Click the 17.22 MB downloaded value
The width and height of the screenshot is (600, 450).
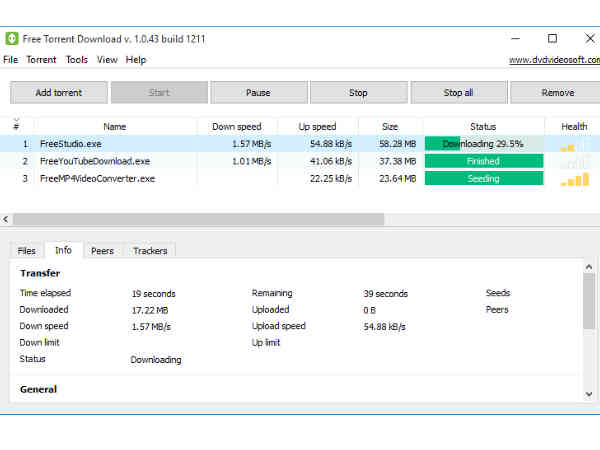pos(150,310)
